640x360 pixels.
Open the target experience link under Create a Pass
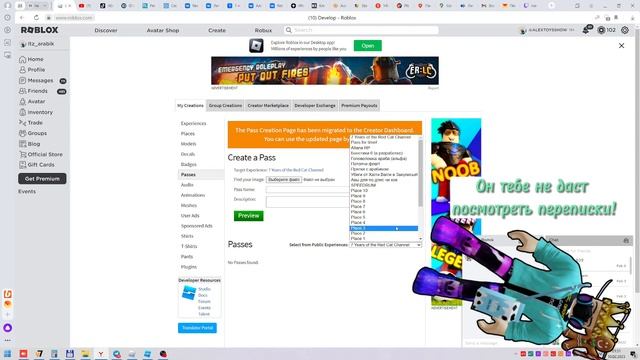[x=296, y=170]
